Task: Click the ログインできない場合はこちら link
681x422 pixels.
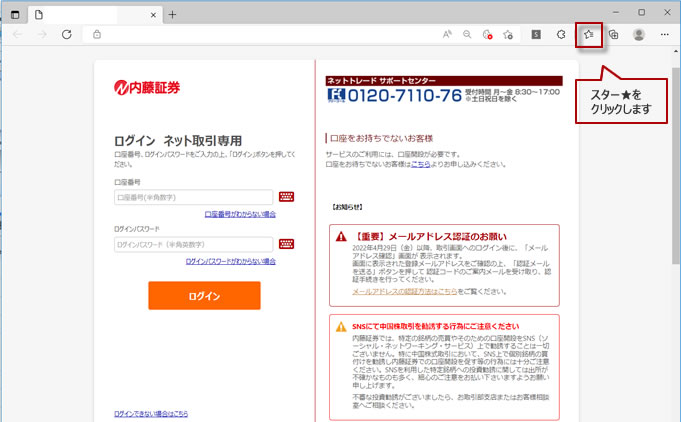Action: [151, 413]
